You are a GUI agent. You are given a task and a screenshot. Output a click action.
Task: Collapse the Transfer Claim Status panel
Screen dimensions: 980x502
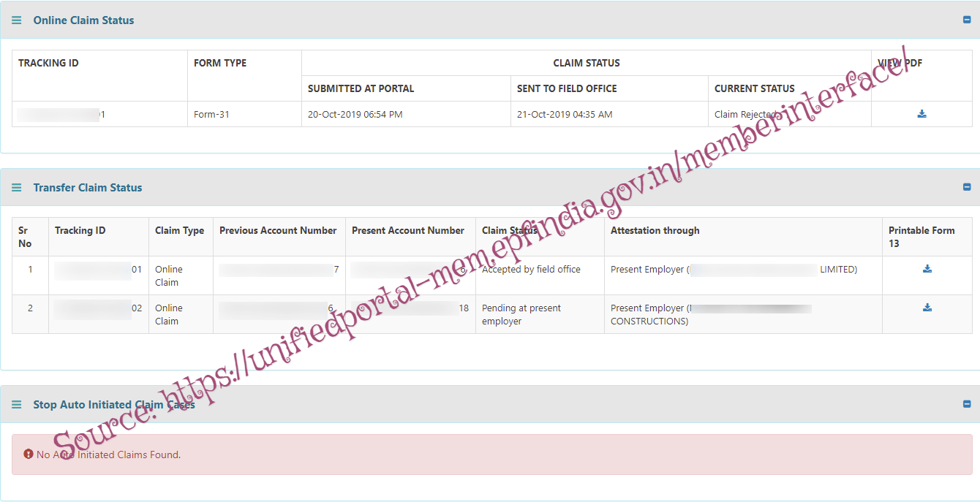click(x=967, y=187)
